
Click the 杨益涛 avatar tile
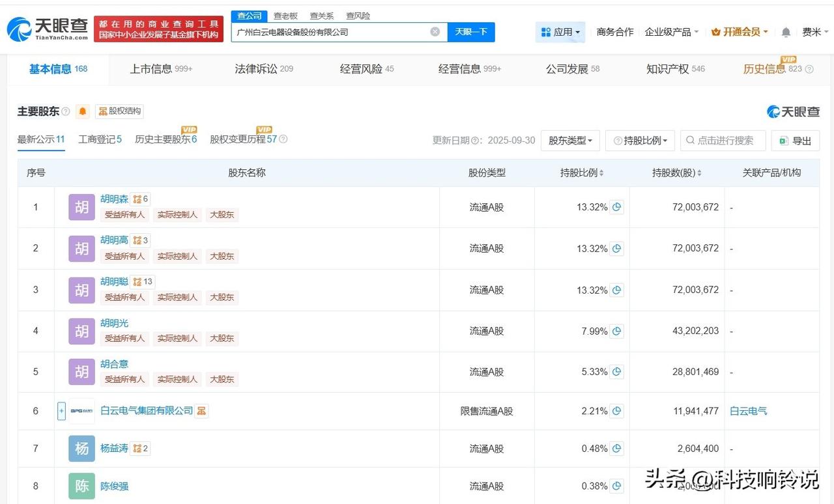click(x=81, y=449)
